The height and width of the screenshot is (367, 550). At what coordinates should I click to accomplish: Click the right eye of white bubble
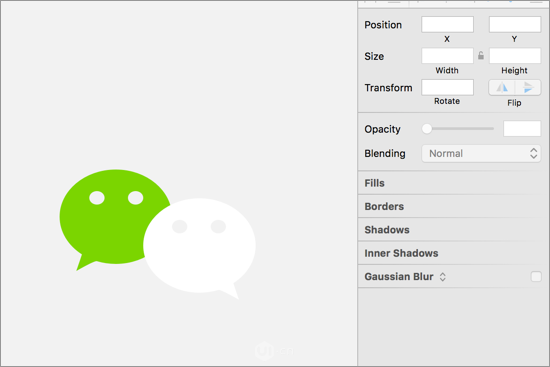point(218,227)
